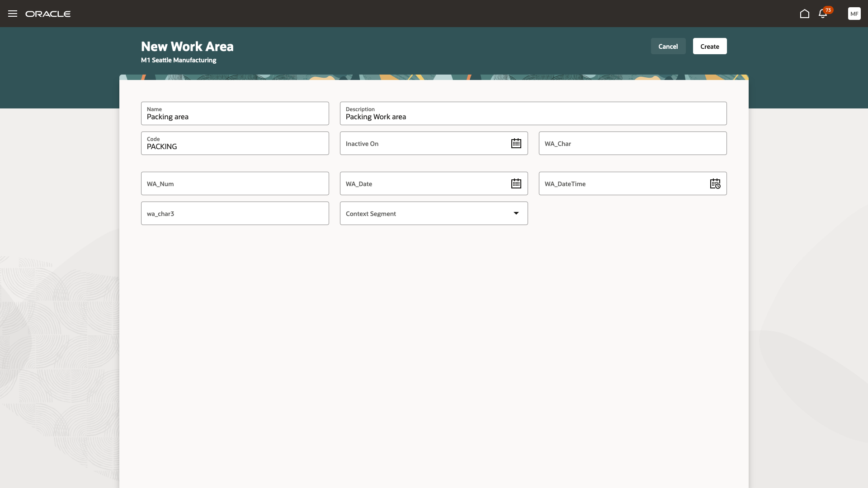Click into the Description field
The height and width of the screenshot is (488, 868).
[x=533, y=116]
